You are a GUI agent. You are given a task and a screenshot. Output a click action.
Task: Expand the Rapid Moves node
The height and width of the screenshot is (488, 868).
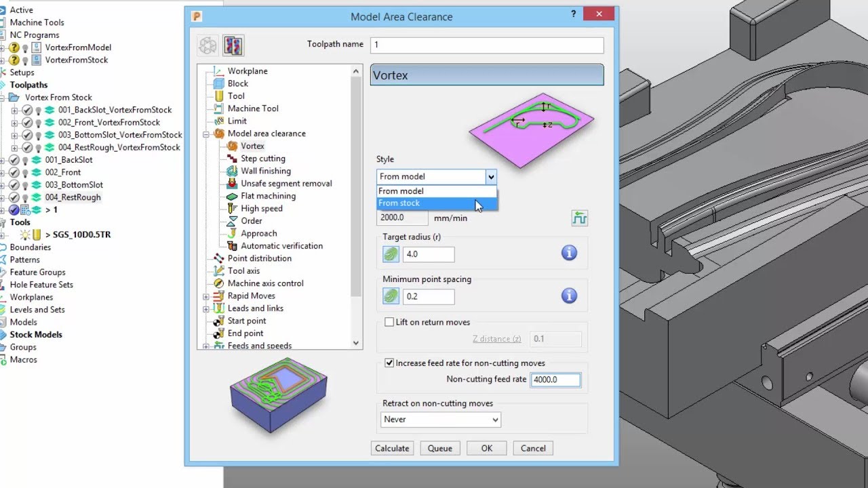click(x=206, y=296)
